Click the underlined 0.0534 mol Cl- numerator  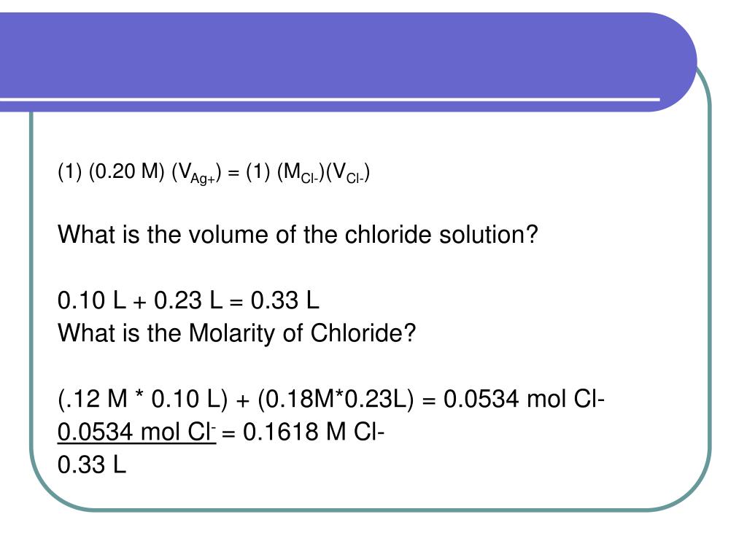point(136,432)
